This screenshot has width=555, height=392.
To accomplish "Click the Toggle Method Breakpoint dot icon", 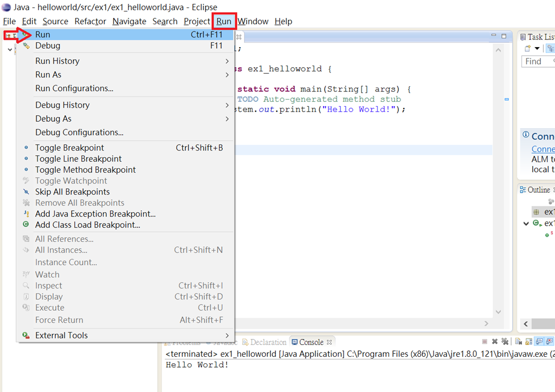I will click(x=26, y=169).
